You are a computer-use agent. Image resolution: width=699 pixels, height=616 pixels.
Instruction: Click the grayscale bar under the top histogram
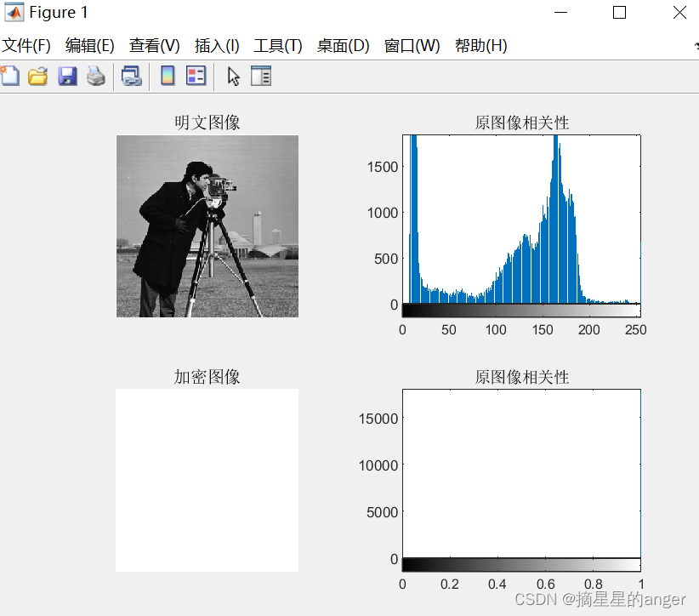[521, 311]
